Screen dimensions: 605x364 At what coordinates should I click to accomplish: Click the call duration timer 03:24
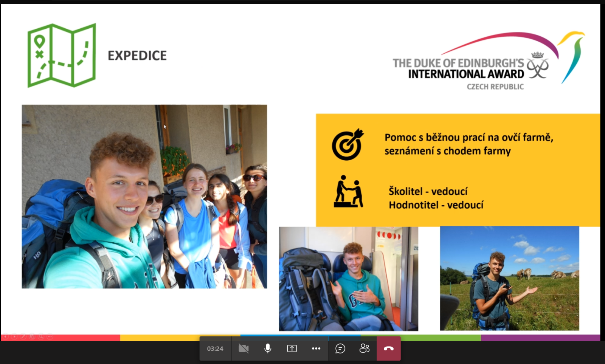[215, 349]
